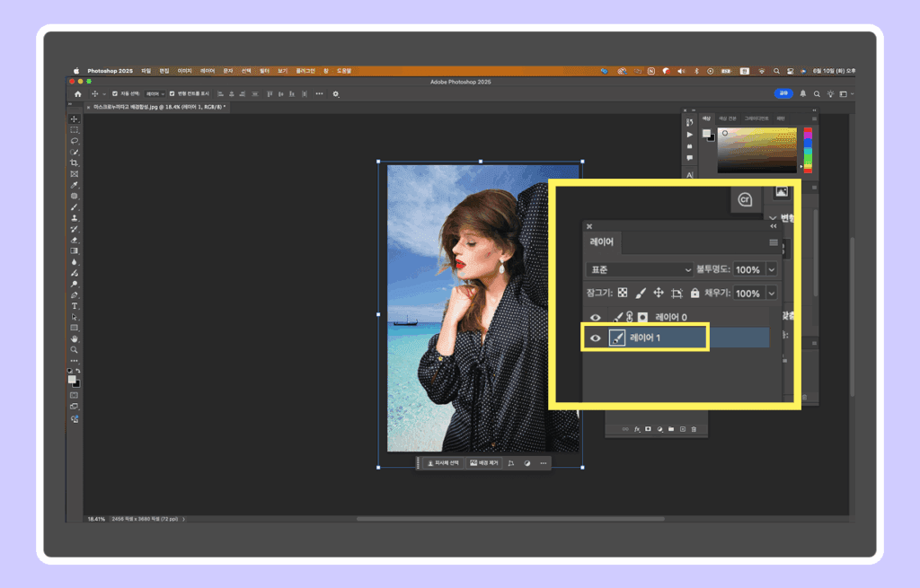Prevent artboard auto-nesting lock icon
Screen dimensions: 920x588
(677, 293)
